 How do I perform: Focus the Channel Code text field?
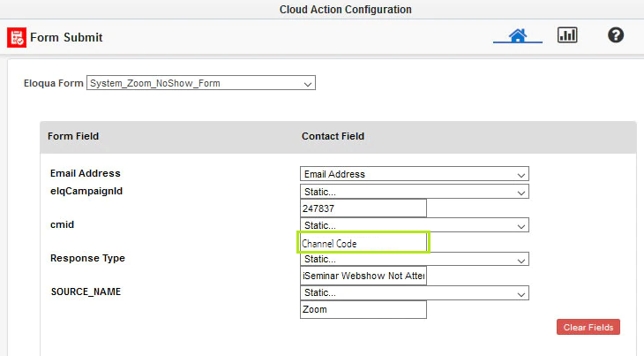click(x=363, y=243)
